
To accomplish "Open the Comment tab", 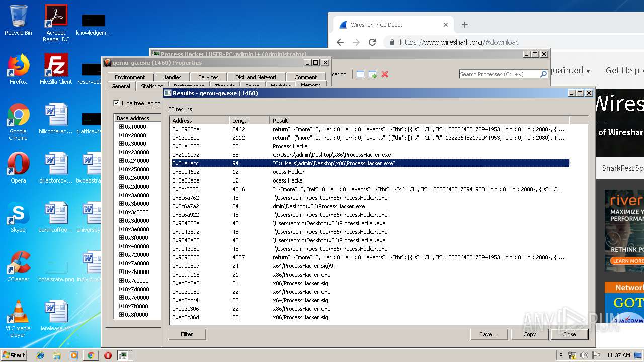I will tap(306, 77).
